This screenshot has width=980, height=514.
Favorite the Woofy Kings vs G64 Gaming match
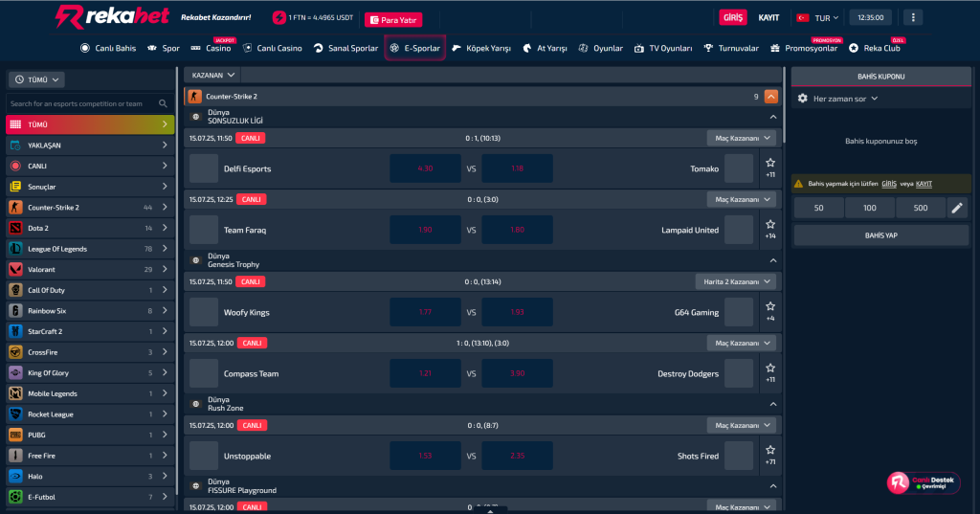click(x=770, y=306)
